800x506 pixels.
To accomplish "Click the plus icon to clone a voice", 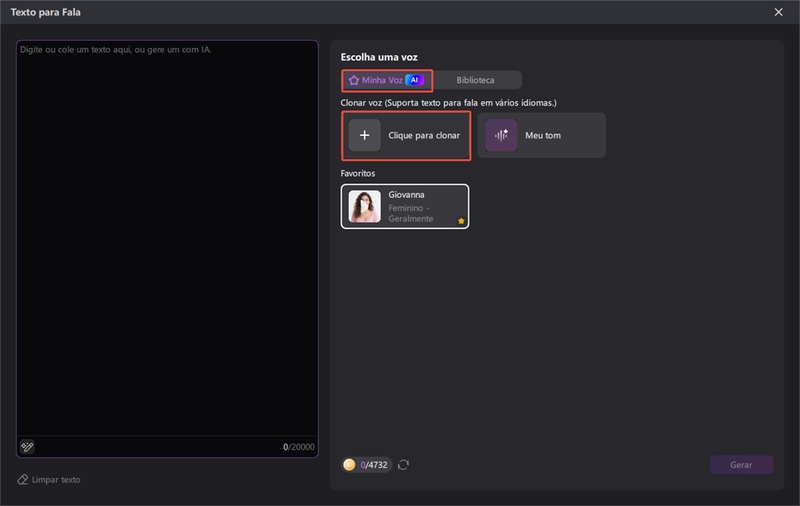I will pyautogui.click(x=364, y=135).
